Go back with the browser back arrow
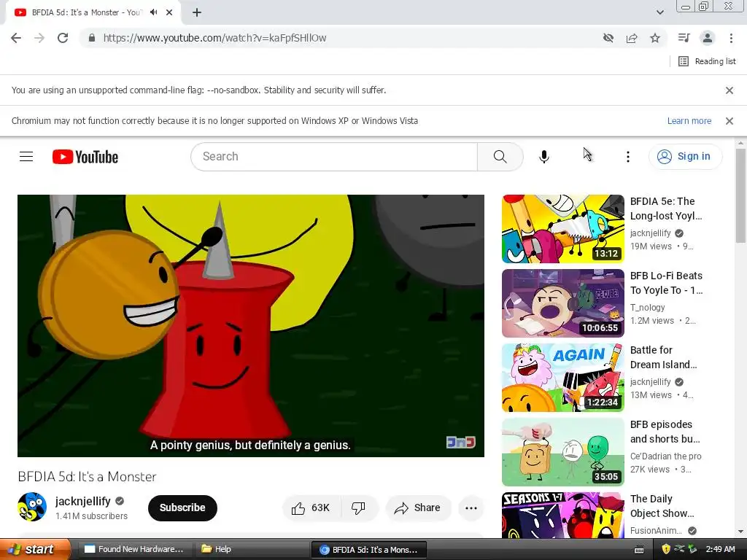This screenshot has height=560, width=747. (16, 38)
